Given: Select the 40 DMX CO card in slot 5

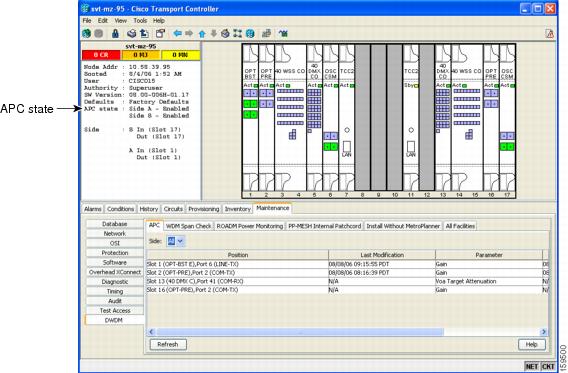Looking at the screenshot, I should (314, 117).
